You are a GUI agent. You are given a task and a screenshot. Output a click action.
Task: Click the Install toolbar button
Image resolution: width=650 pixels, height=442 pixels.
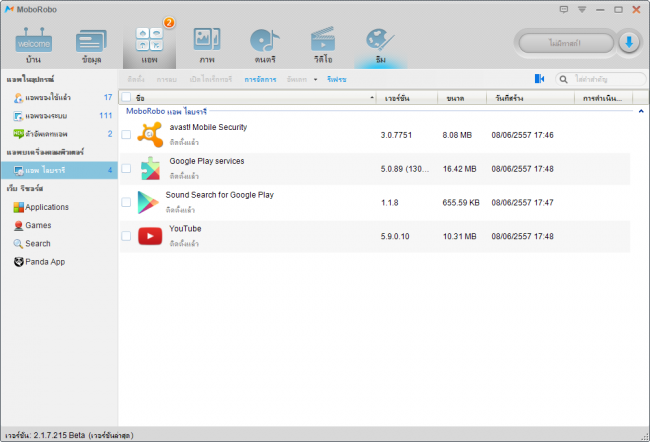click(x=136, y=80)
